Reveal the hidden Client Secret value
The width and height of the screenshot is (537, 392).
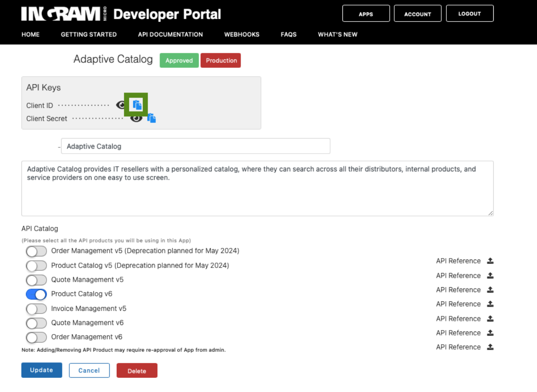pyautogui.click(x=136, y=119)
